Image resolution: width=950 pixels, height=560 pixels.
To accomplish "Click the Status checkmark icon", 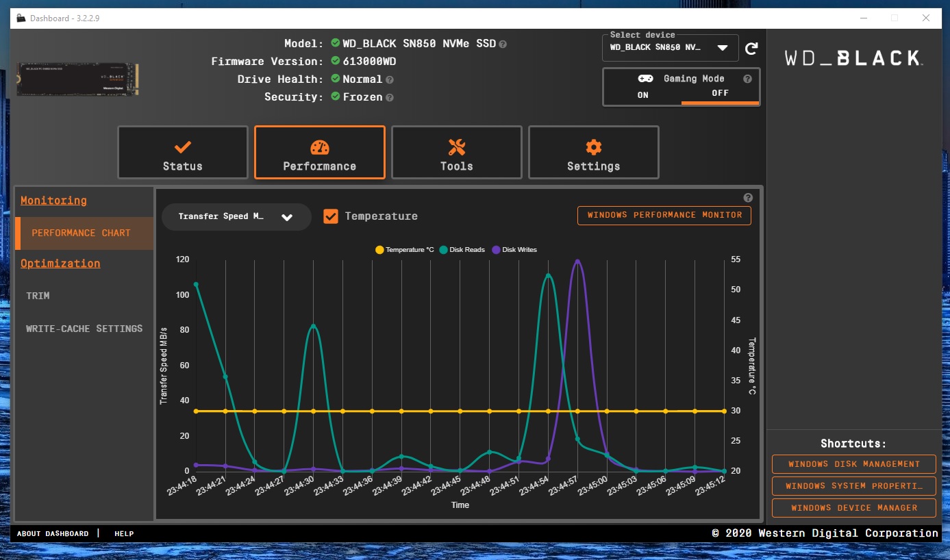I will pyautogui.click(x=183, y=147).
